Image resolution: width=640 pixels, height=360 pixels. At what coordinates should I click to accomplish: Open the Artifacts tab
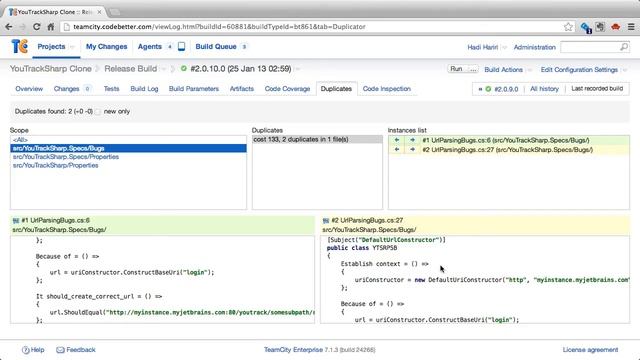(242, 89)
